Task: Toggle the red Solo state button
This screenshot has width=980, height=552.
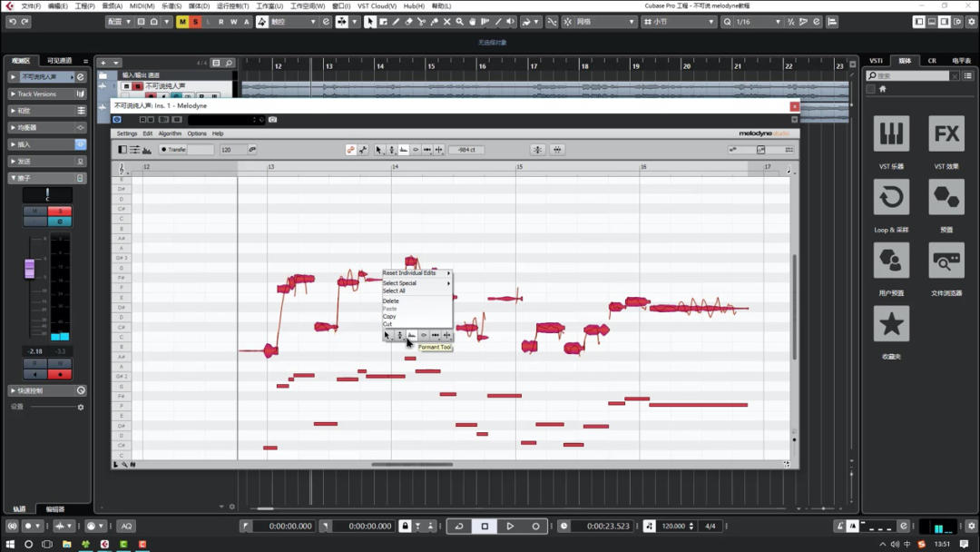Action: 195,22
